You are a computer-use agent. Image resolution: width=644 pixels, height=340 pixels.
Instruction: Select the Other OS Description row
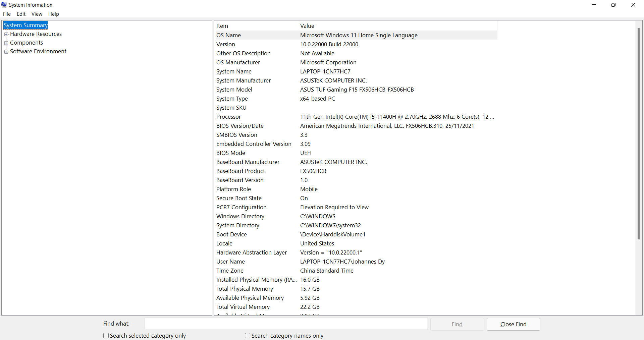coord(356,53)
